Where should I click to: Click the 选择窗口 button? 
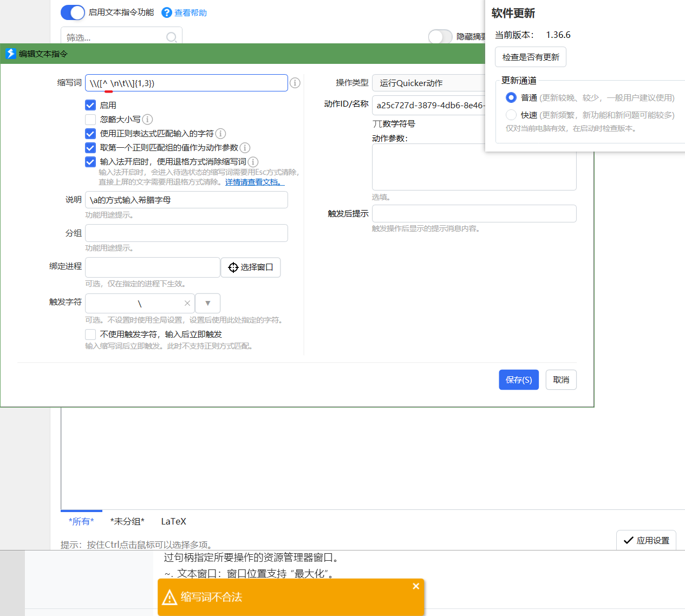point(251,267)
